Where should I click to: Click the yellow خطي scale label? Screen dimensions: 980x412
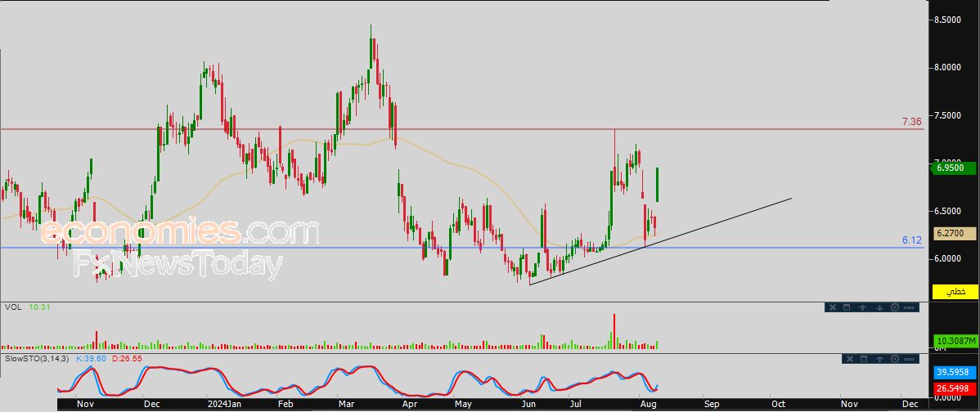[955, 292]
